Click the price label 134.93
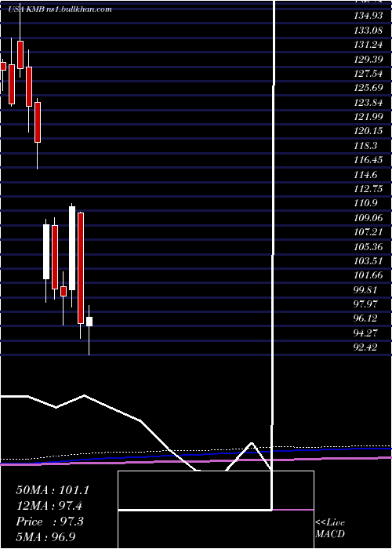This screenshot has width=392, height=549. [x=368, y=16]
